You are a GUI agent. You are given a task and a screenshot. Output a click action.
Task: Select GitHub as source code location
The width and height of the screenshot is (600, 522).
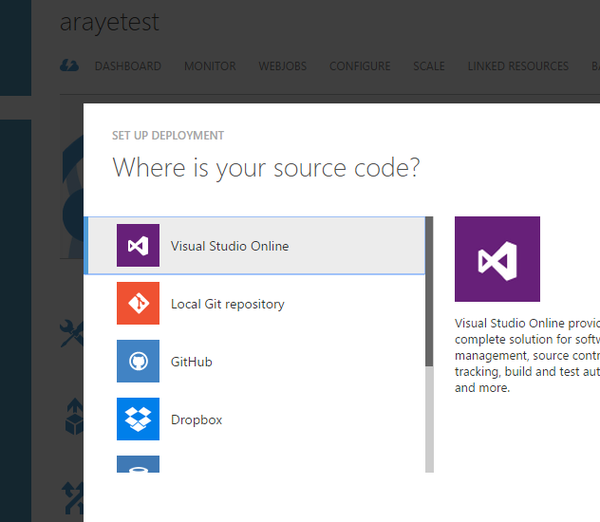click(x=254, y=361)
